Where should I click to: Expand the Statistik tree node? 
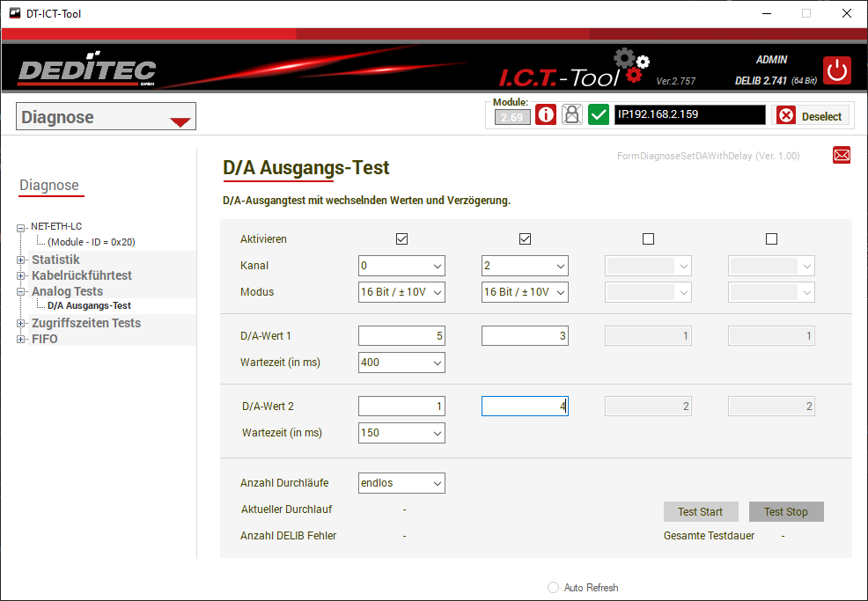(21, 260)
